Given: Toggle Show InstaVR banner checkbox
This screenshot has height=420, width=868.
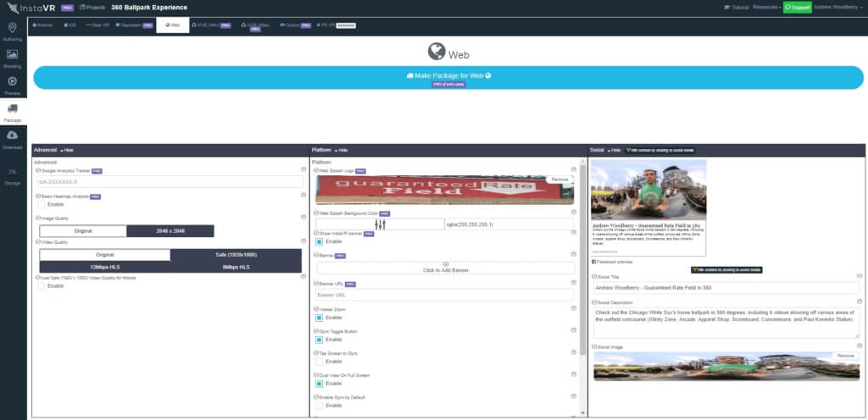Looking at the screenshot, I should coord(320,241).
